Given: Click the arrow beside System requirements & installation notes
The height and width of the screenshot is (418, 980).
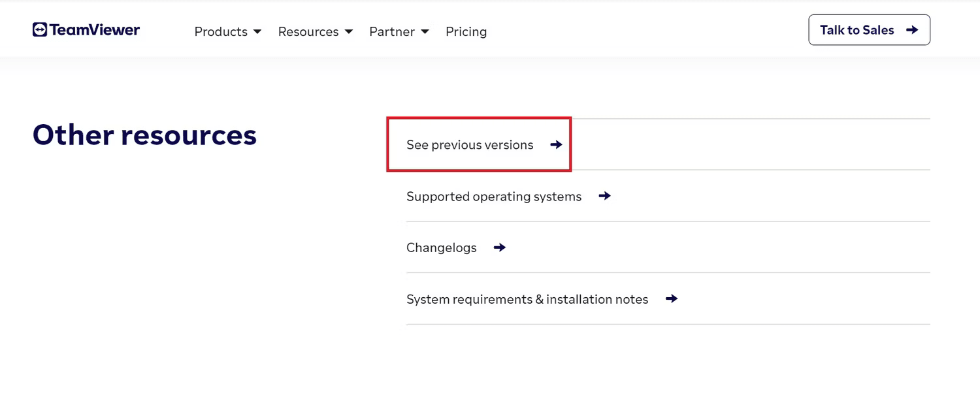Looking at the screenshot, I should [x=671, y=298].
